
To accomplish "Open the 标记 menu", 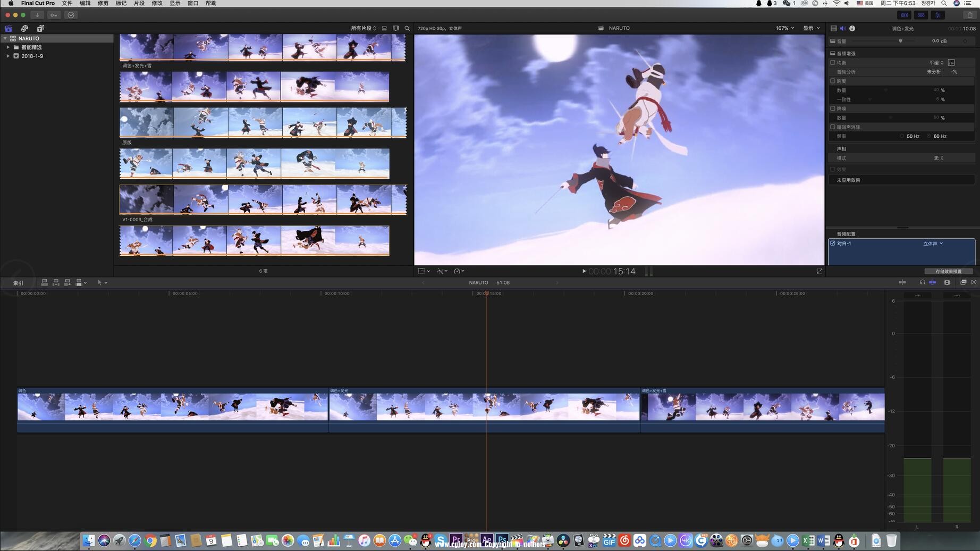I will [121, 3].
